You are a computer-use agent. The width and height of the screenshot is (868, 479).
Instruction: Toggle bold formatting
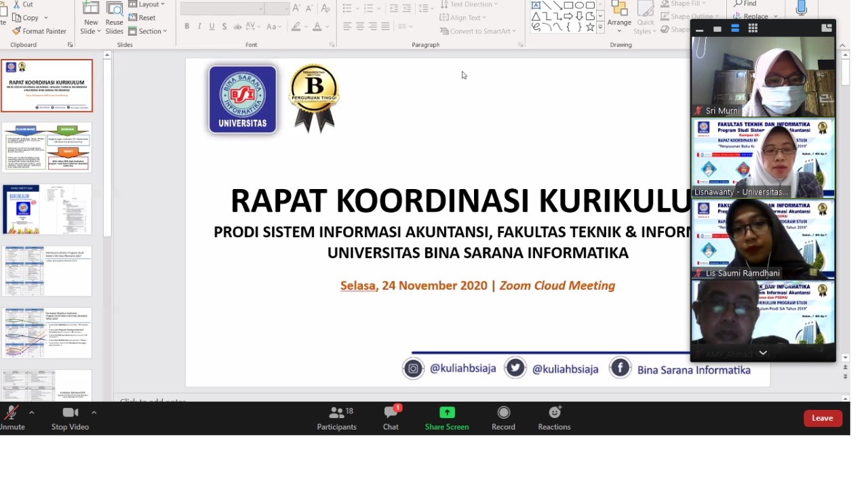point(187,26)
